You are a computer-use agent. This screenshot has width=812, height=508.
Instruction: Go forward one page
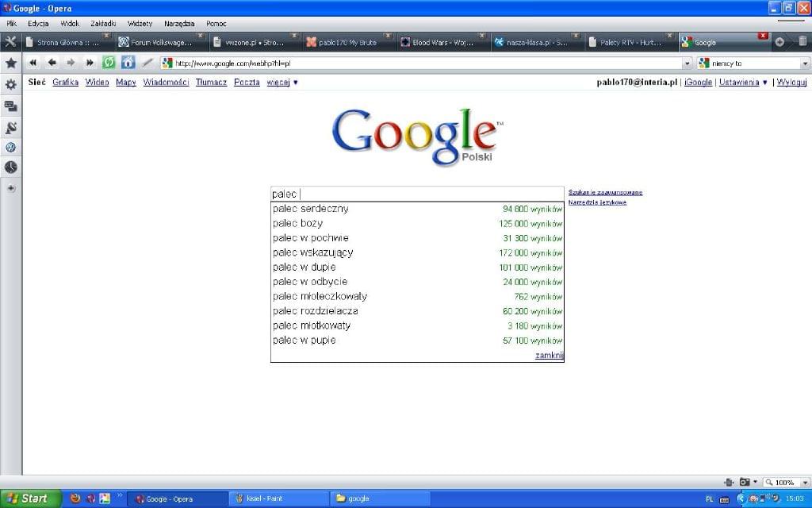[71, 63]
